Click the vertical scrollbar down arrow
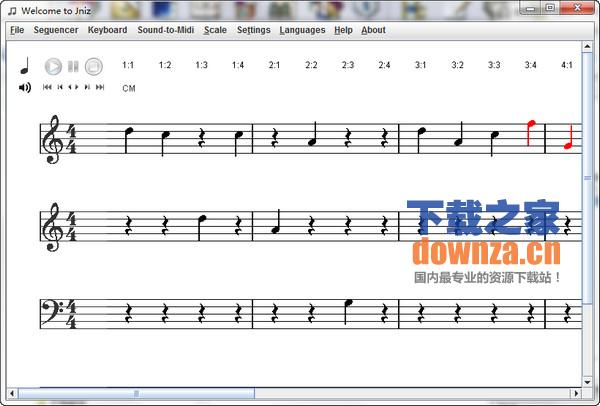This screenshot has height=406, width=600. tap(587, 382)
